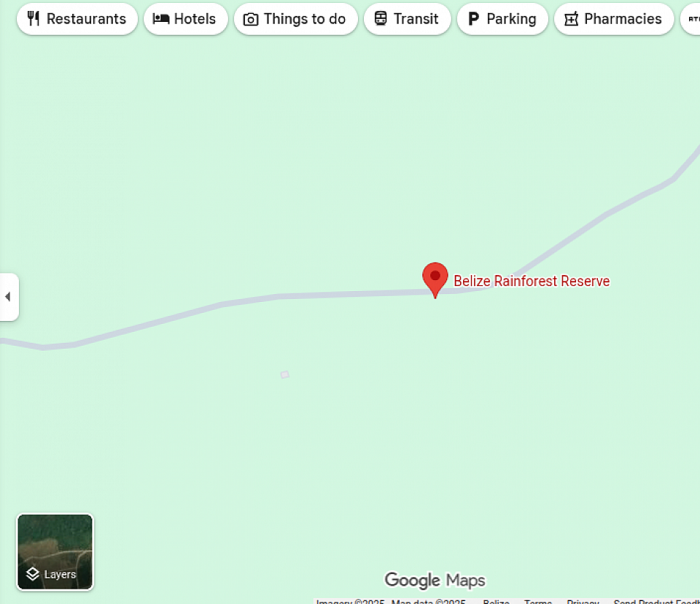The image size is (700, 604).
Task: Show Things to do nearby
Action: pyautogui.click(x=295, y=19)
